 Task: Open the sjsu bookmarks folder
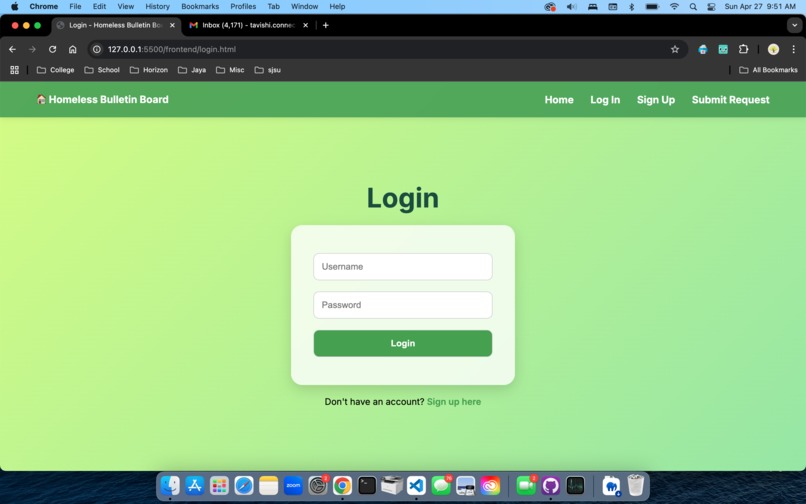(267, 70)
